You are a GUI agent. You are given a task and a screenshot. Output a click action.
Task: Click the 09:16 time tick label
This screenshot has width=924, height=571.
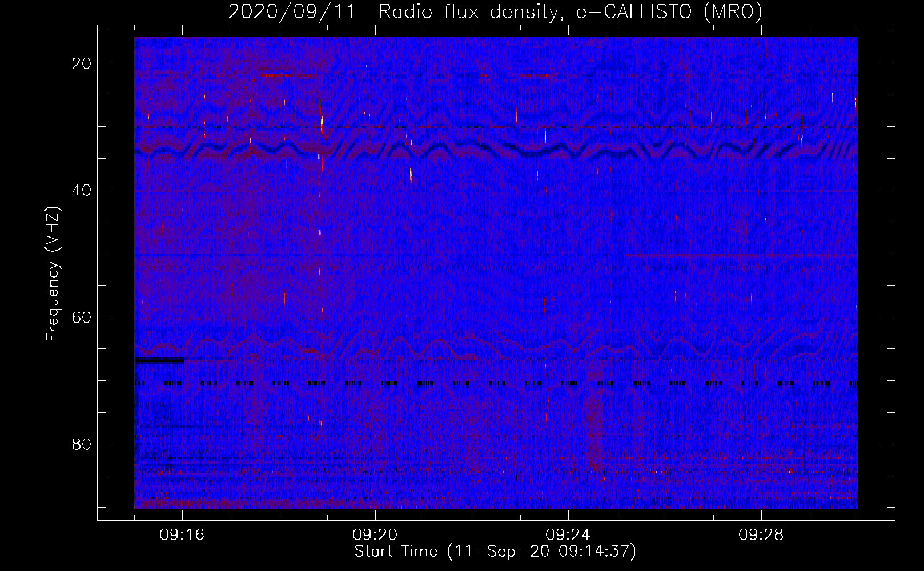182,535
